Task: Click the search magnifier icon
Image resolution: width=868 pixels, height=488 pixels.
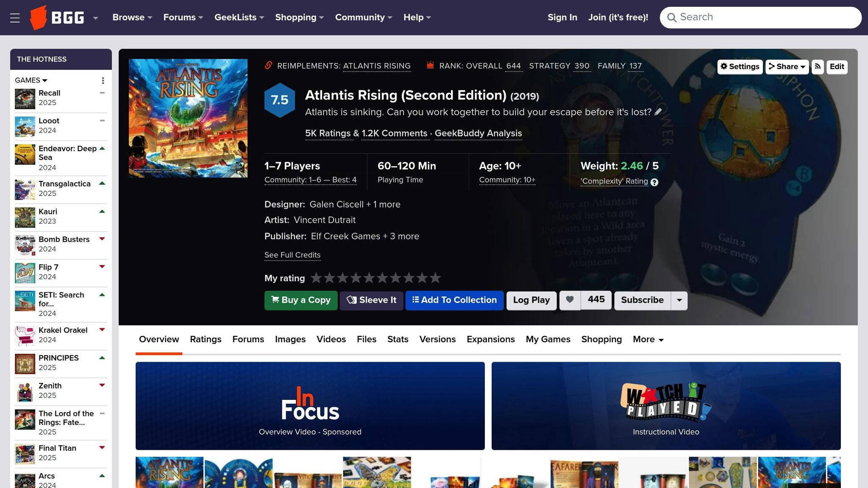Action: (671, 17)
